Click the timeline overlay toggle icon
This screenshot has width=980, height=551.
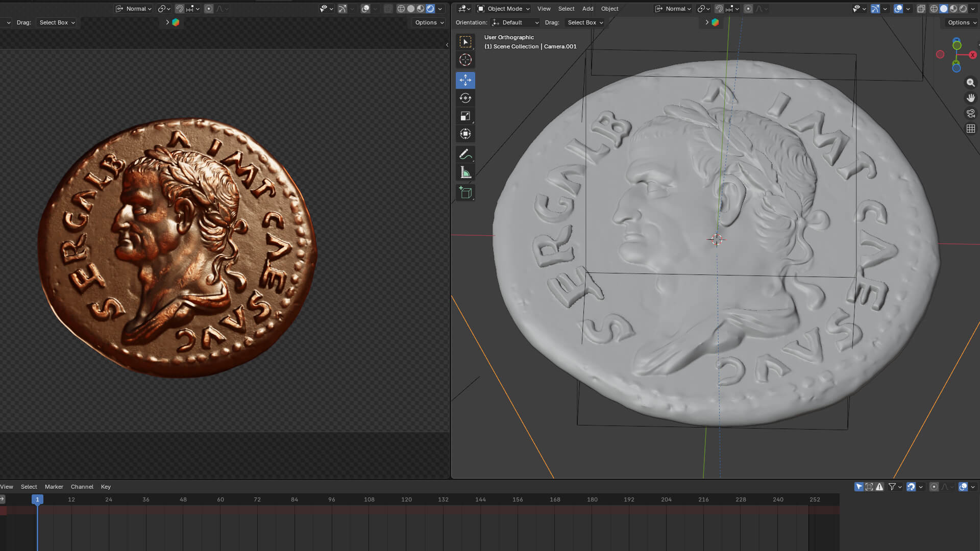click(963, 487)
